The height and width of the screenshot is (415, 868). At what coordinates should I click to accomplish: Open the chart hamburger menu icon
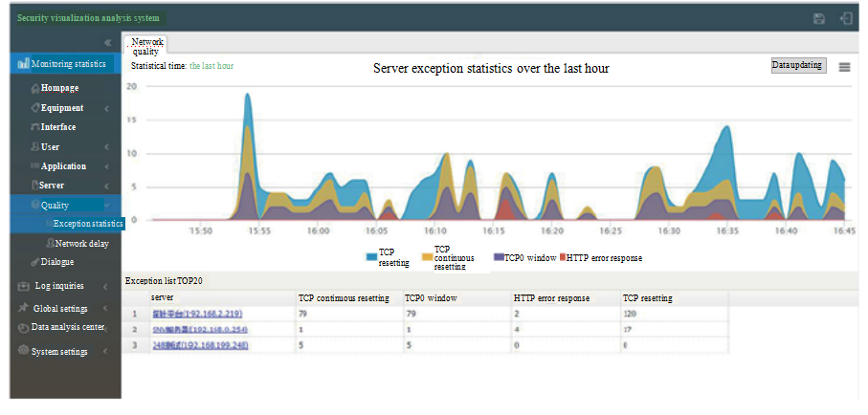tap(844, 67)
